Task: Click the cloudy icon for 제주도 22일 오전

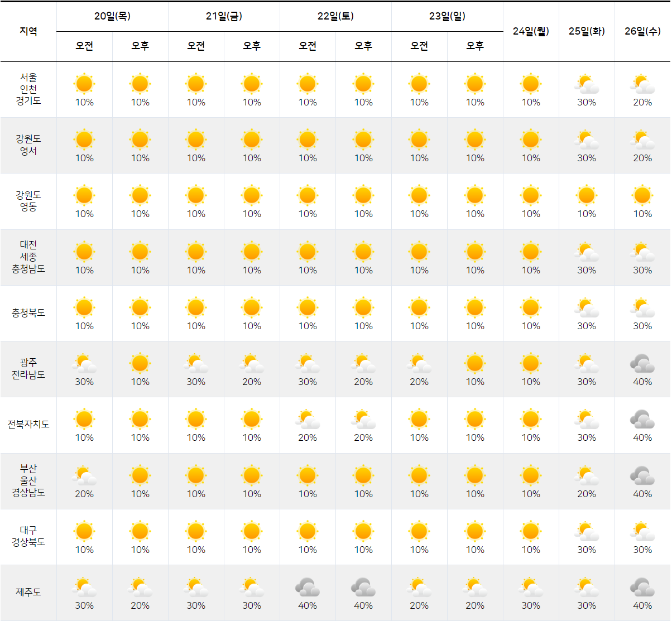Action: (x=308, y=588)
